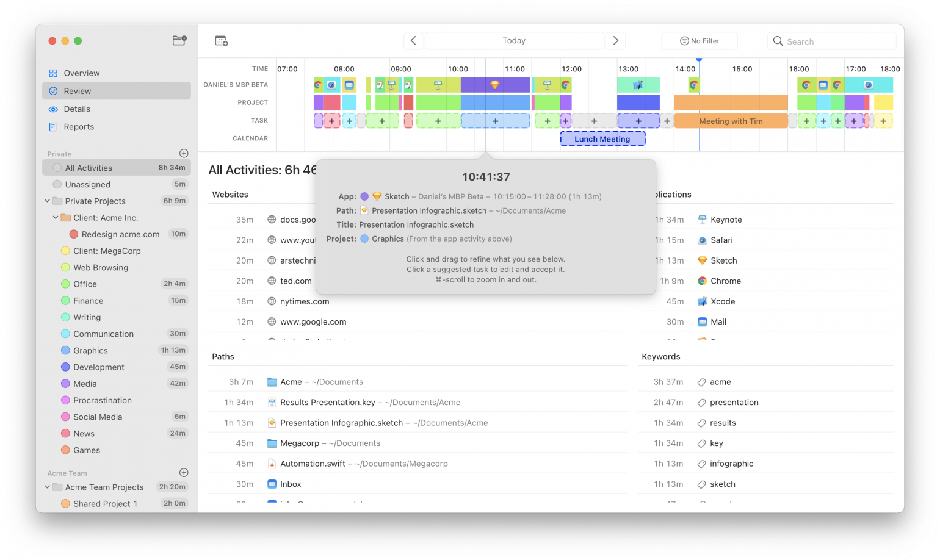The height and width of the screenshot is (560, 940).
Task: Select the Lunch Meeting calendar event
Action: coord(602,138)
